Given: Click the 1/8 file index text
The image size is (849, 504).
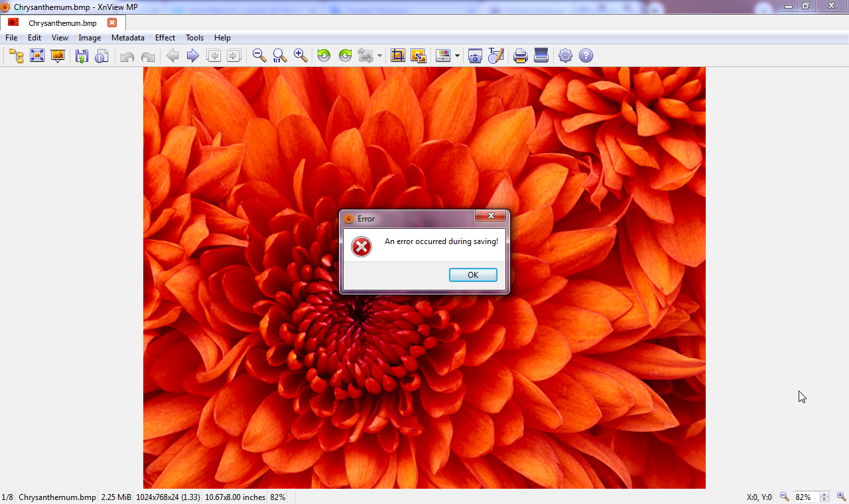Looking at the screenshot, I should pyautogui.click(x=7, y=497).
